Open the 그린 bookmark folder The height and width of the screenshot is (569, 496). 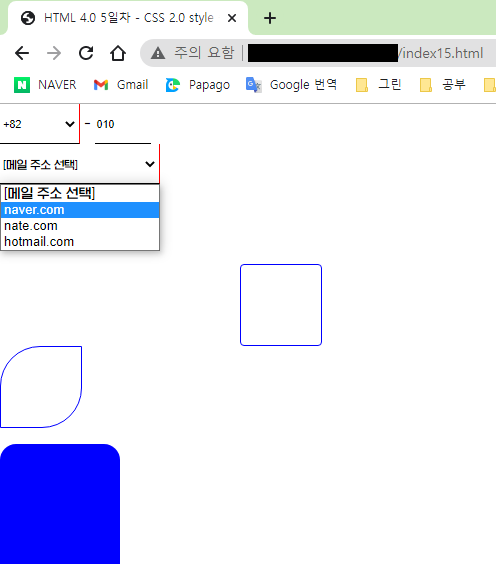378,85
